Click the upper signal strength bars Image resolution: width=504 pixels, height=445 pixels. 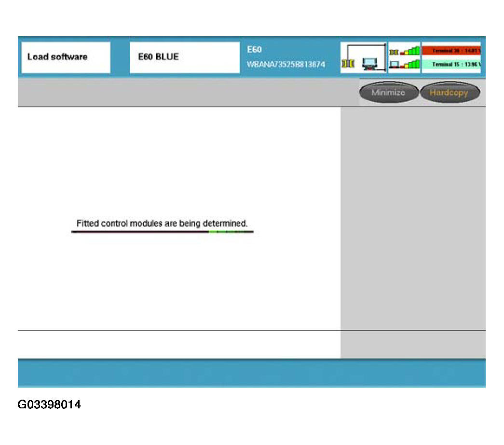(x=409, y=51)
